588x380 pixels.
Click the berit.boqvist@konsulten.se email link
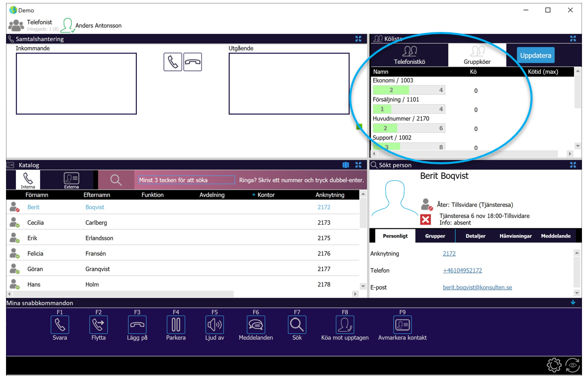point(477,288)
